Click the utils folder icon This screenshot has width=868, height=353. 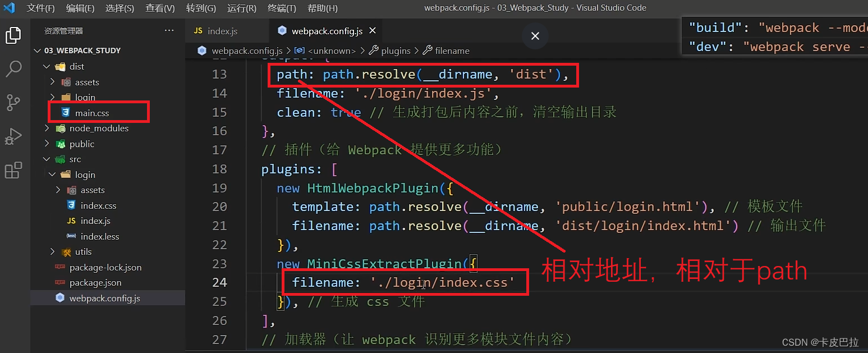(x=66, y=252)
